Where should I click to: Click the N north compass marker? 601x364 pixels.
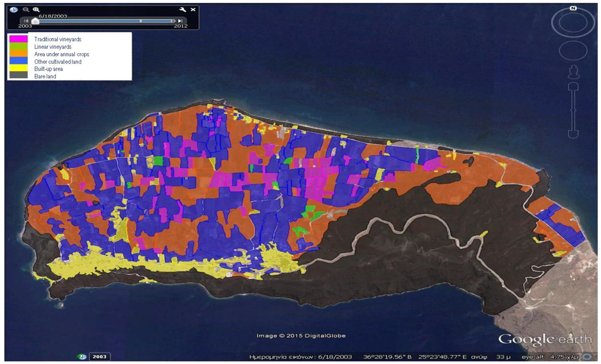[x=573, y=8]
